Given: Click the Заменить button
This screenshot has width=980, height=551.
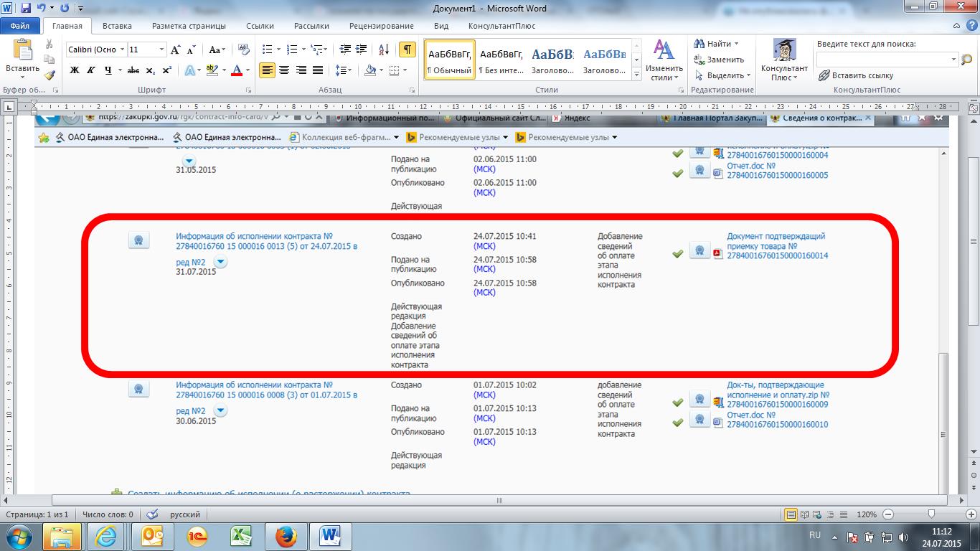Looking at the screenshot, I should (x=720, y=60).
